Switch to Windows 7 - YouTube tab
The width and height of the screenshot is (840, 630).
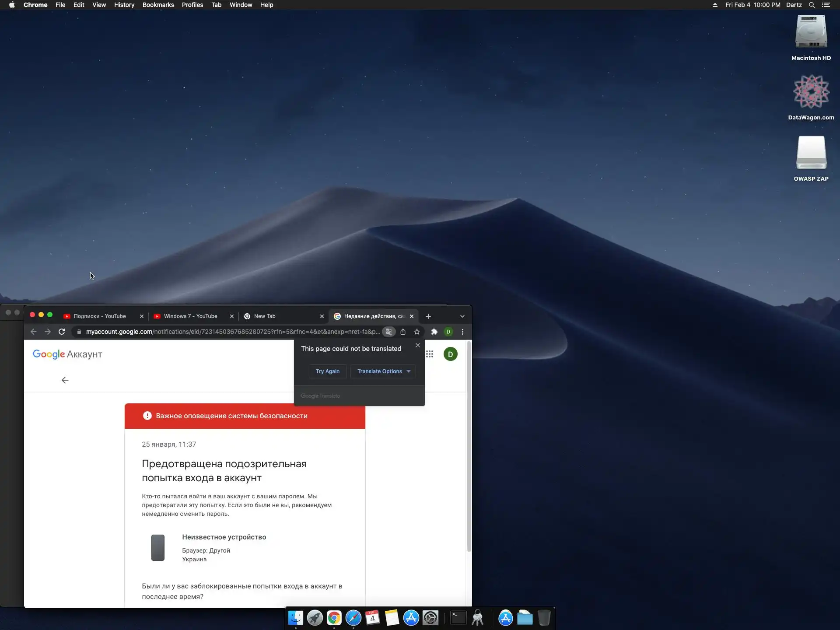(190, 316)
